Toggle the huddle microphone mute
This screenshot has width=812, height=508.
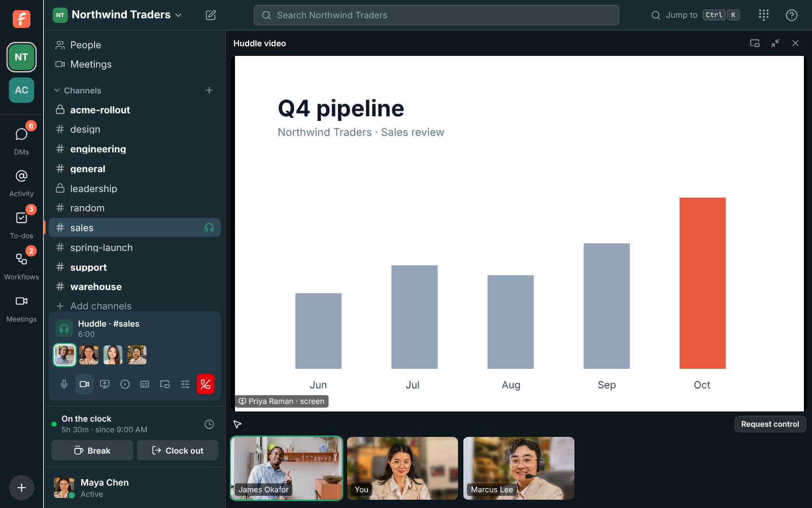click(x=64, y=384)
